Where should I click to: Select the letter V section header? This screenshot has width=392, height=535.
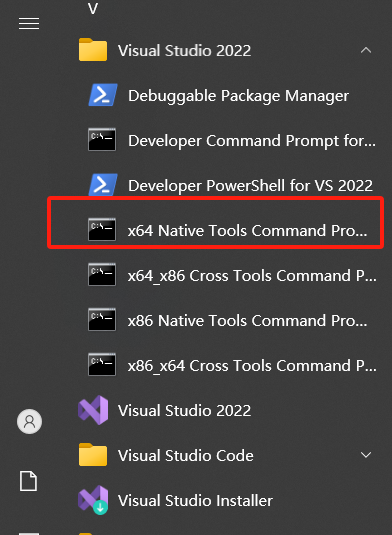point(93,9)
